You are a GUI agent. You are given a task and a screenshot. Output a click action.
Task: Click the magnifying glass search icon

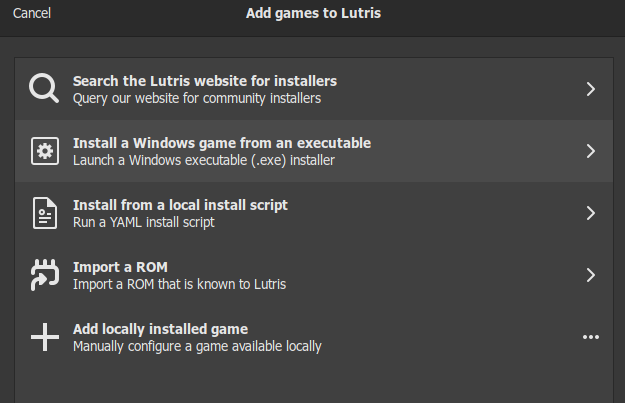[44, 88]
